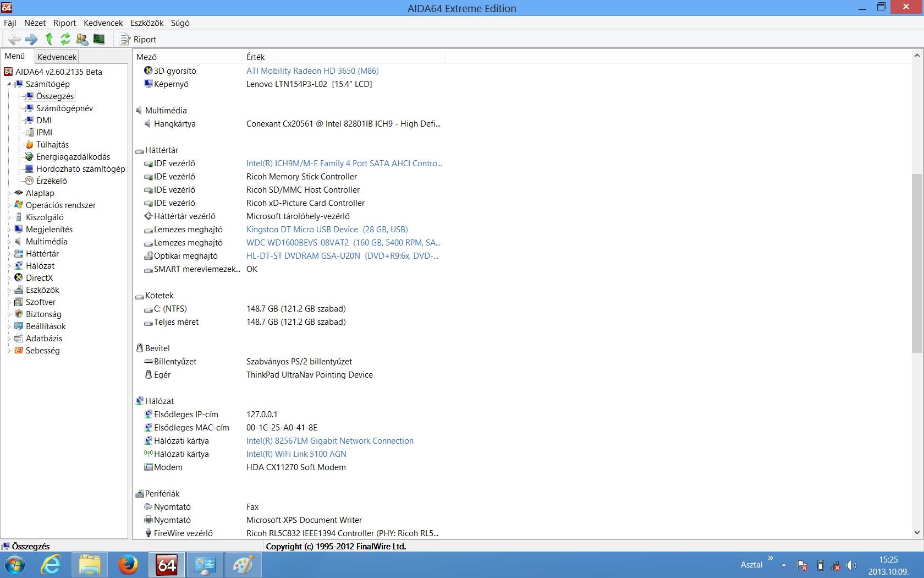Click the Beállítások tree icon
The image size is (924, 578).
pyautogui.click(x=19, y=326)
